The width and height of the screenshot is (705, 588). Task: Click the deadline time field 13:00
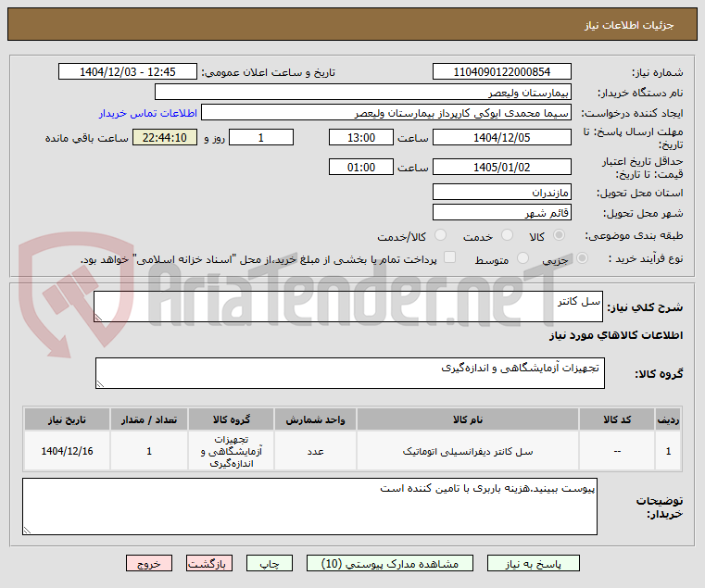[x=361, y=138]
